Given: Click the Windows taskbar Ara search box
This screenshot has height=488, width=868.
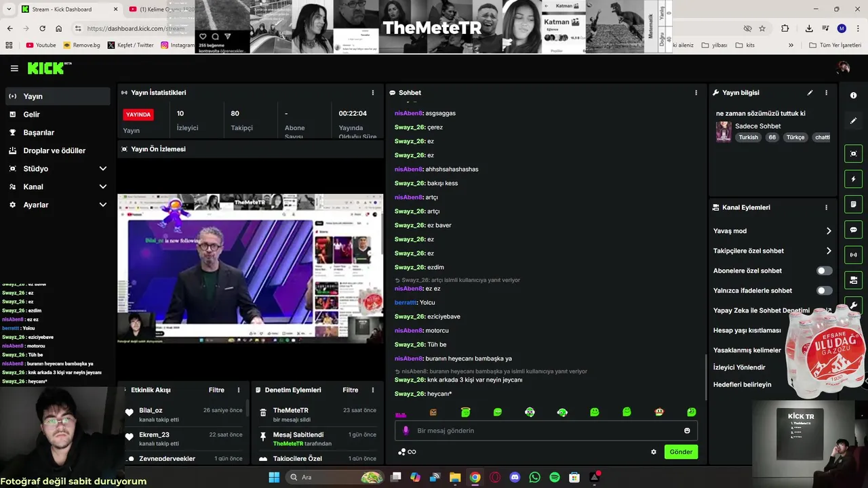Looking at the screenshot, I should pyautogui.click(x=334, y=477).
